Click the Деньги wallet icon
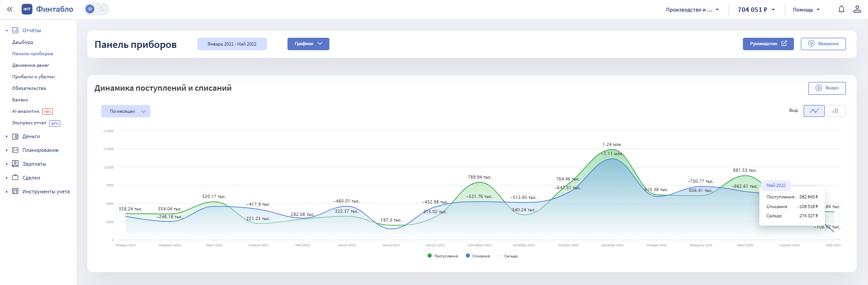868x285 pixels. tap(15, 136)
